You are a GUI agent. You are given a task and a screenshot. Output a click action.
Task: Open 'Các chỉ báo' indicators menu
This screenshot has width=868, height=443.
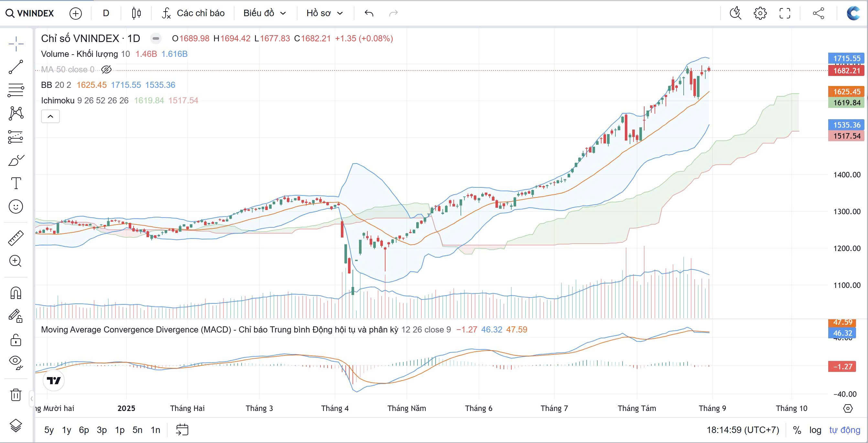tap(193, 13)
